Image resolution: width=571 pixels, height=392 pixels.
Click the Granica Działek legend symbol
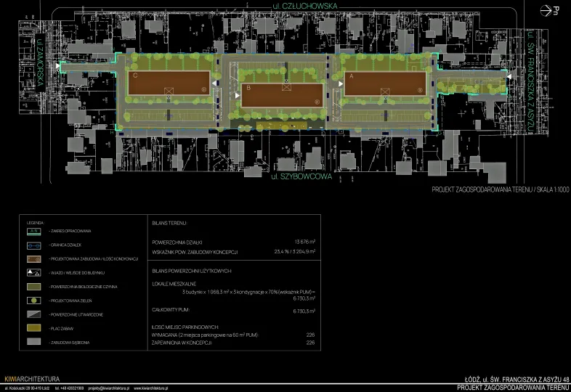coord(33,245)
